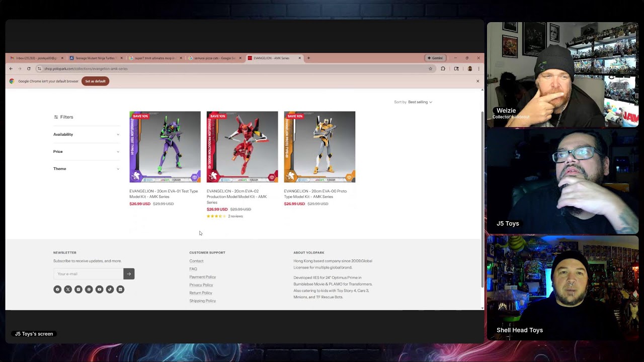Click the red EVA-02 product image
The height and width of the screenshot is (362, 644).
click(x=242, y=147)
